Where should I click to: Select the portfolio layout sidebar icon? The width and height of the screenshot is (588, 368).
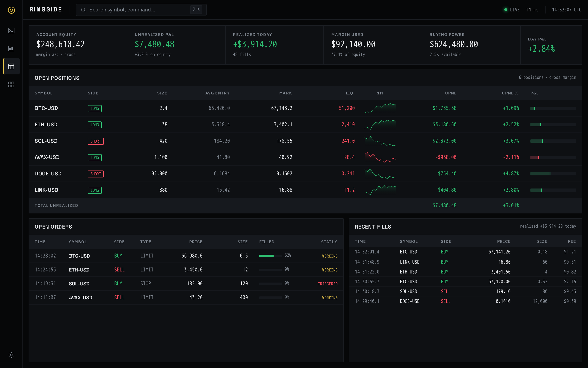point(11,66)
